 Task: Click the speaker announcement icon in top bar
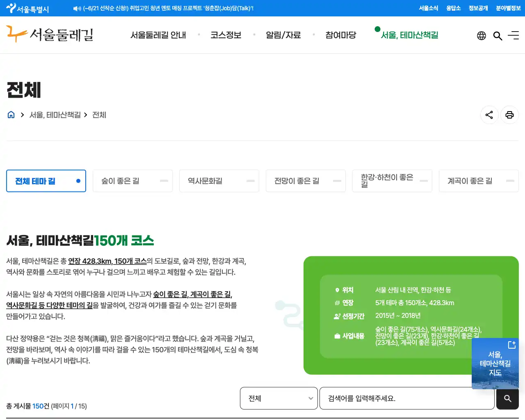click(77, 8)
